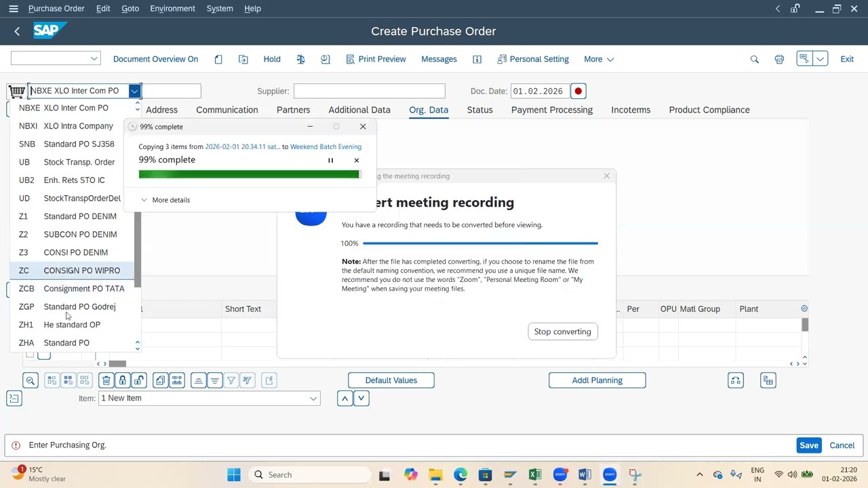Open the Help information icon
The height and width of the screenshot is (488, 868).
477,59
